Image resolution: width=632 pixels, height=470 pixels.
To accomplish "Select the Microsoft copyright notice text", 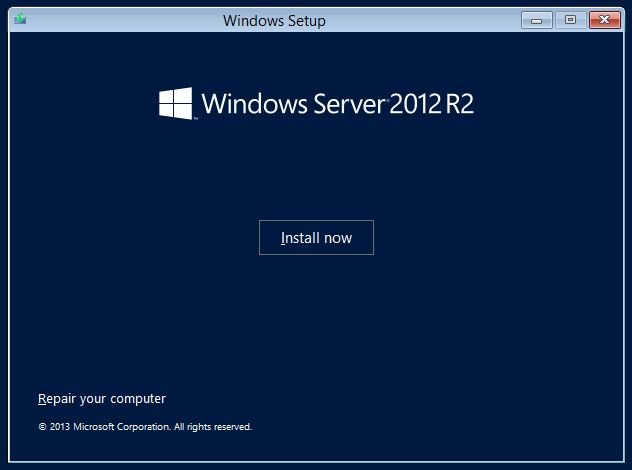I will (145, 426).
